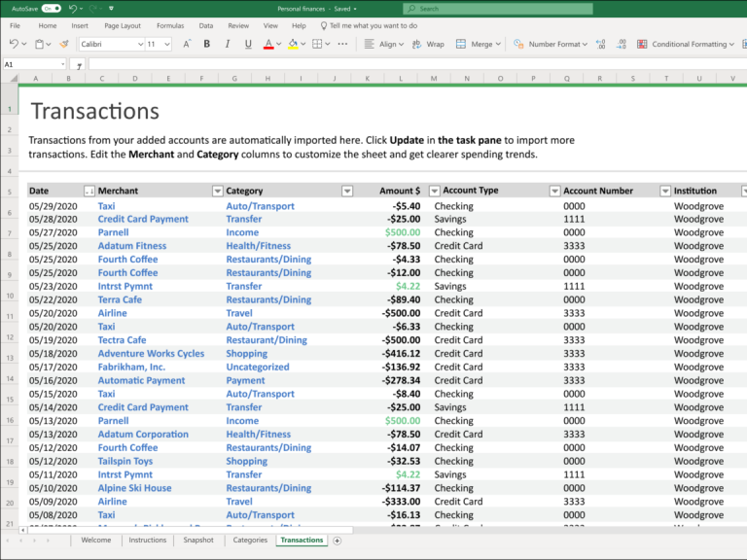Click the Undo arrow icon
Image resolution: width=747 pixels, height=560 pixels.
point(14,44)
